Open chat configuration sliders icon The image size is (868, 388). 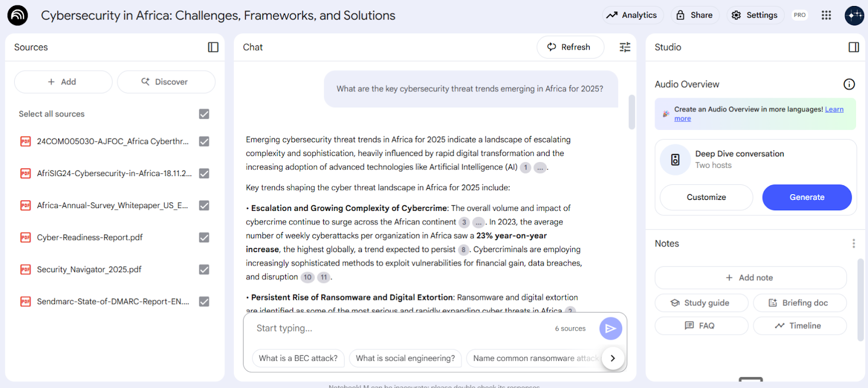point(625,47)
